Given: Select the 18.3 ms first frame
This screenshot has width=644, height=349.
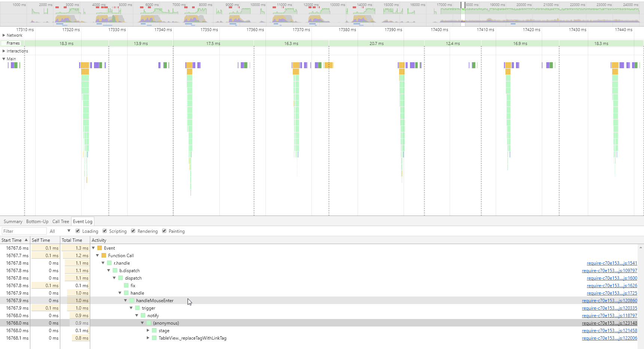Looking at the screenshot, I should click(x=67, y=43).
